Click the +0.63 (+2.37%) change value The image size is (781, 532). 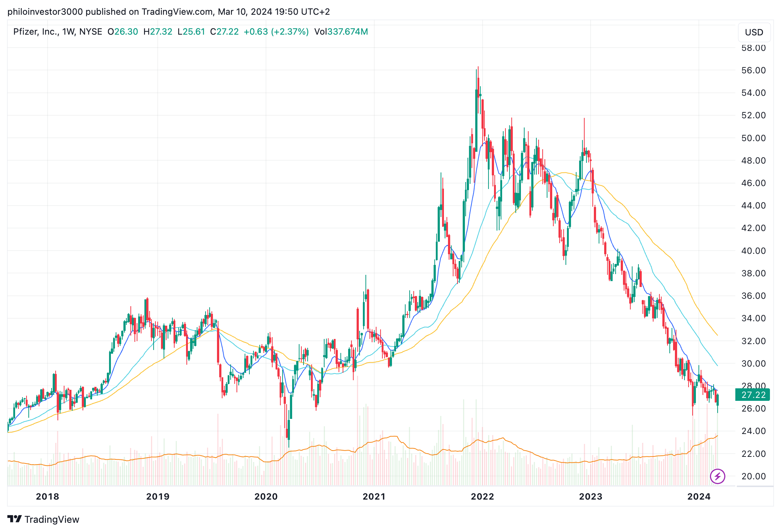tap(276, 32)
